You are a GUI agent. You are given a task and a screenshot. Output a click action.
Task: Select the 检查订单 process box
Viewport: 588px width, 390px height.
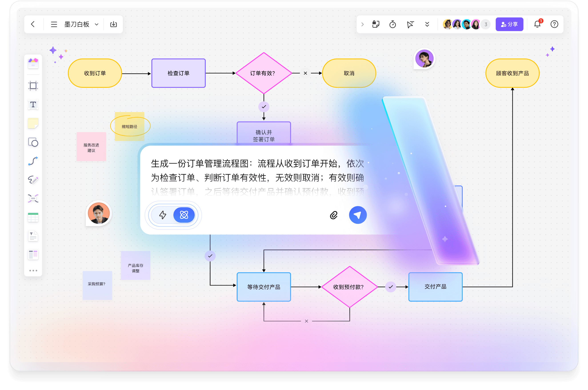tap(178, 73)
